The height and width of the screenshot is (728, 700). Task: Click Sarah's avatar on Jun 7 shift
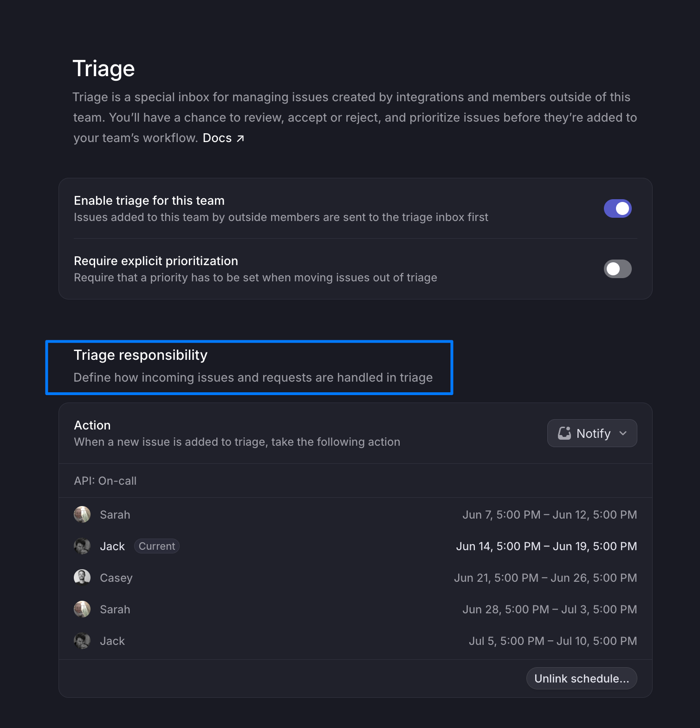82,514
